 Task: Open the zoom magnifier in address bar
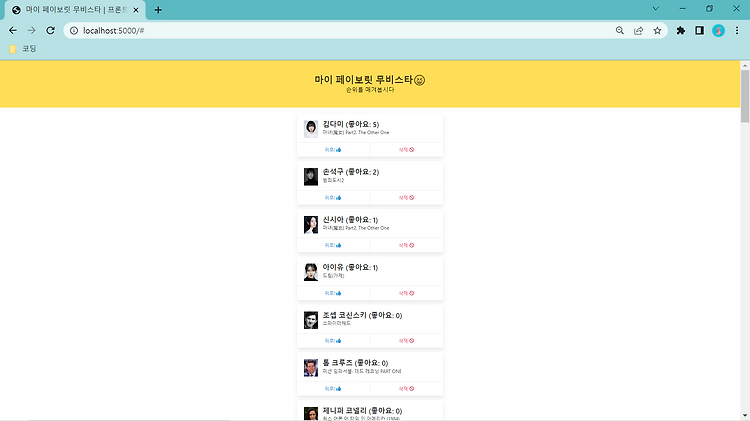point(620,31)
